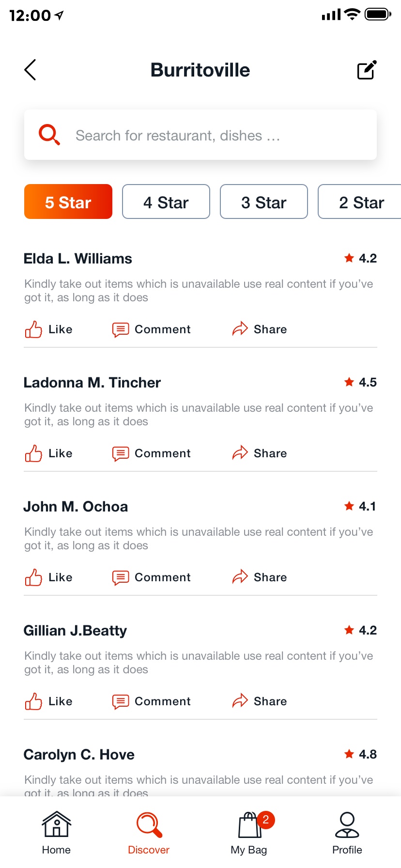Image resolution: width=401 pixels, height=868 pixels.
Task: Click the restaurant search input field
Action: pyautogui.click(x=213, y=135)
